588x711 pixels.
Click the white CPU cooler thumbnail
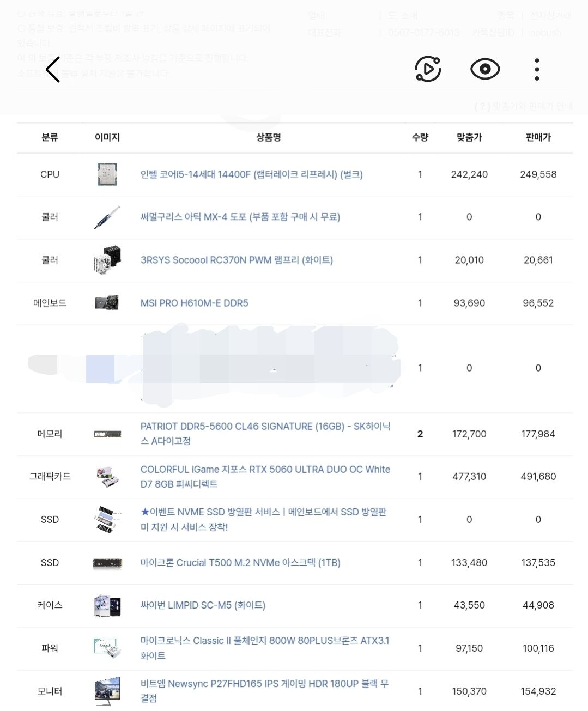(107, 260)
